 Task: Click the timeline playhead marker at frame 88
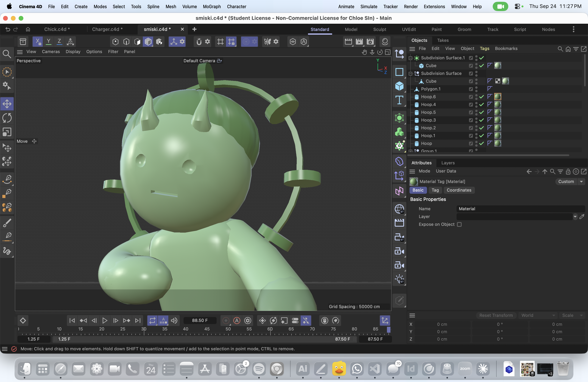[x=388, y=329]
